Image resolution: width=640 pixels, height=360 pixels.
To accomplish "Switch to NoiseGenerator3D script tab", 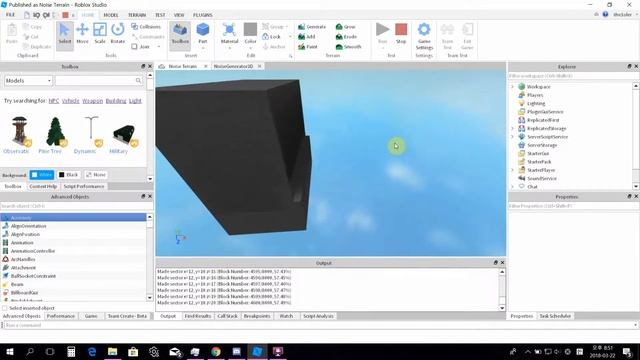I will 233,66.
